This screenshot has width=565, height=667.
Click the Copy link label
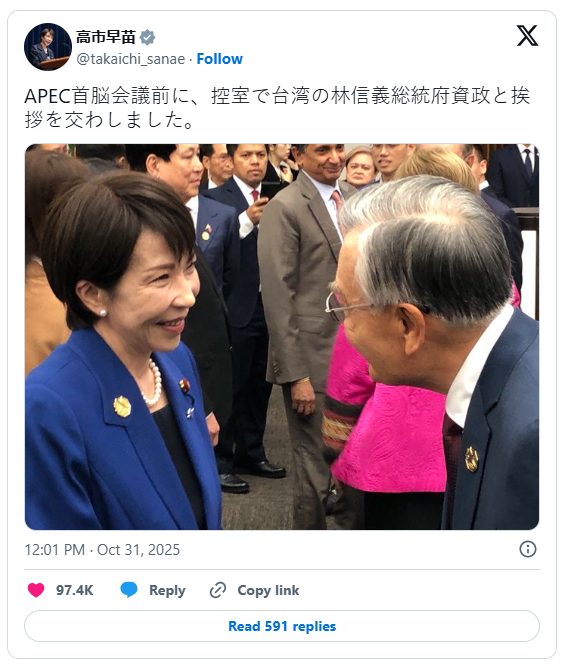point(268,590)
